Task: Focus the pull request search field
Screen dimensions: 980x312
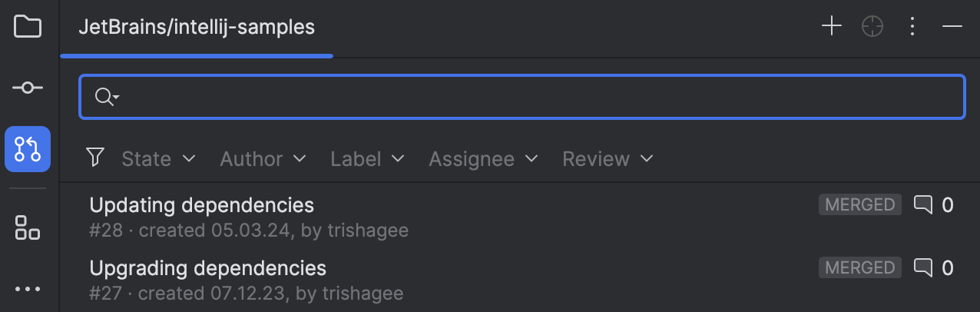Action: [538, 97]
